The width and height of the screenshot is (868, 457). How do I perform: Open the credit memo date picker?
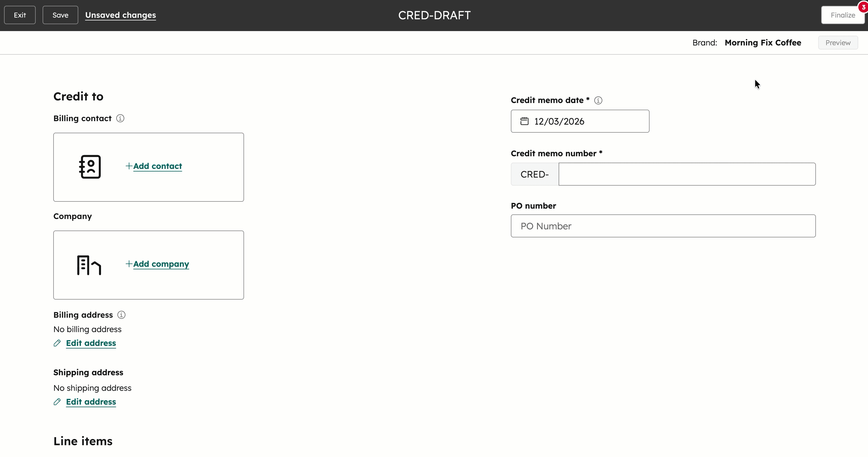coord(580,121)
